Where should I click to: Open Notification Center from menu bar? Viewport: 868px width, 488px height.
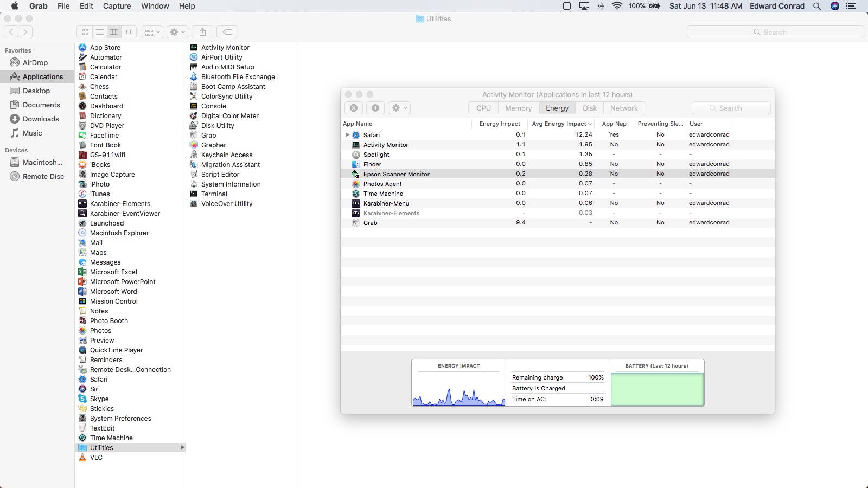coord(851,6)
